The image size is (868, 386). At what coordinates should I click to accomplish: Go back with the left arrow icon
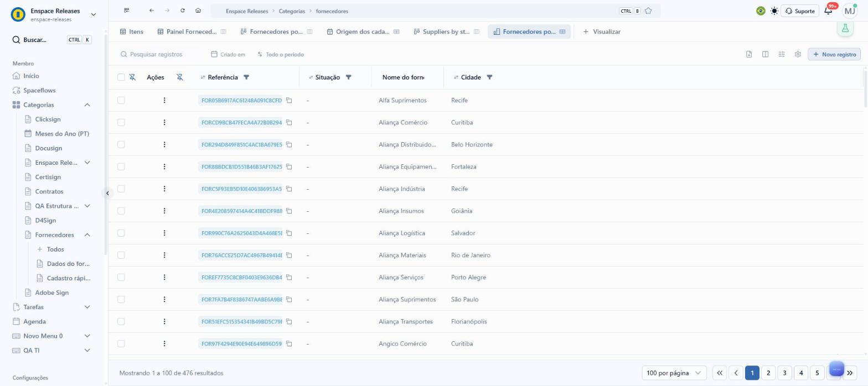152,11
